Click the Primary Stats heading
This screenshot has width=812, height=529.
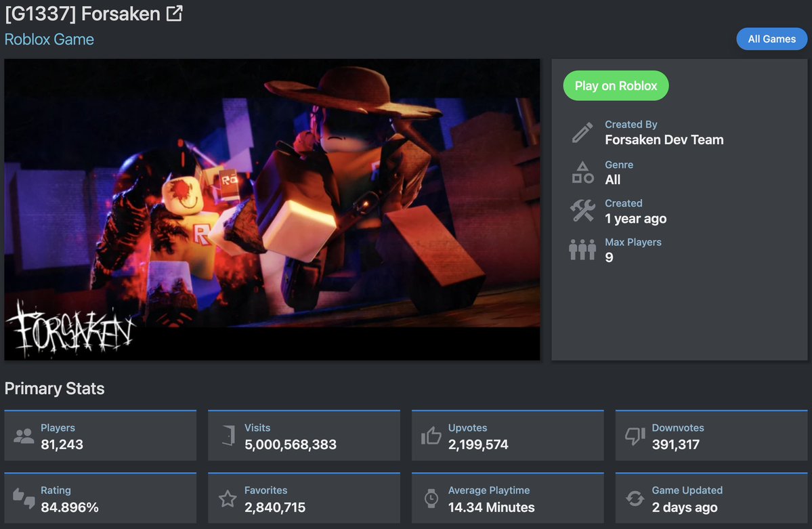[54, 389]
